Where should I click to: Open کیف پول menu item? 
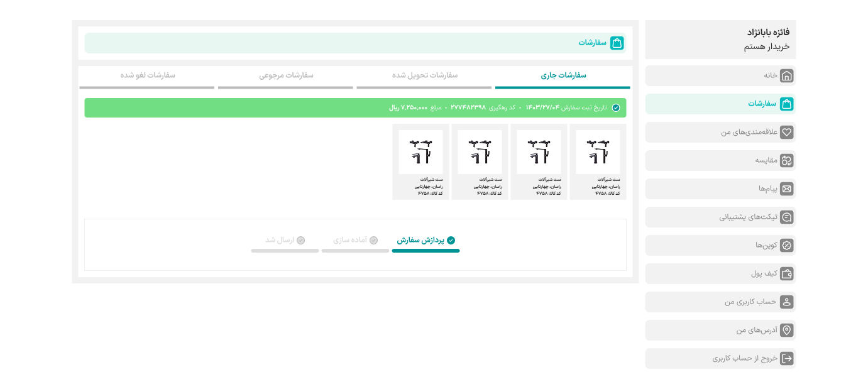tap(720, 273)
